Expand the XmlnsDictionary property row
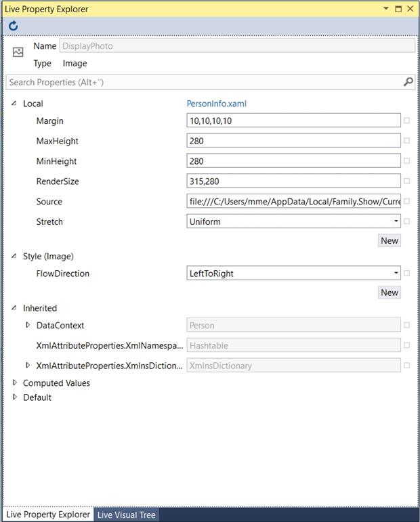420x522 pixels. pyautogui.click(x=28, y=365)
